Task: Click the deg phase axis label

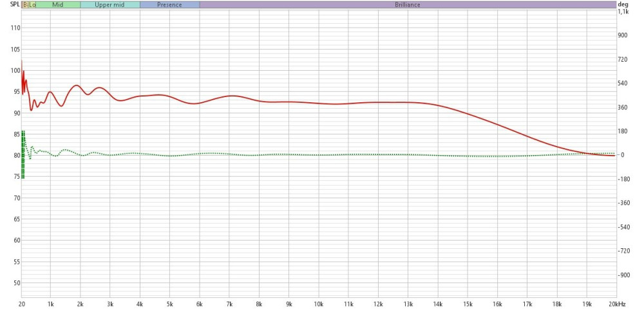Action: pyautogui.click(x=623, y=5)
